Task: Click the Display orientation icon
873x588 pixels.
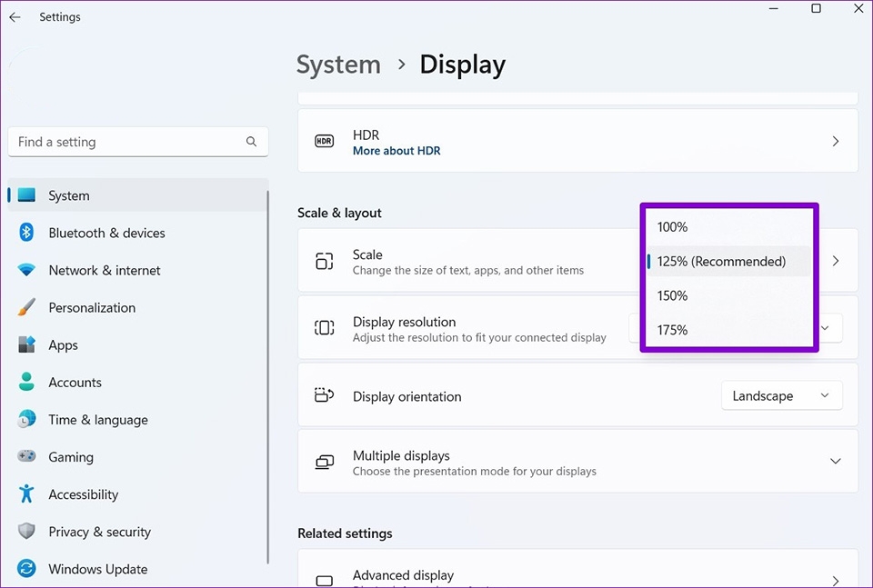Action: pyautogui.click(x=324, y=395)
